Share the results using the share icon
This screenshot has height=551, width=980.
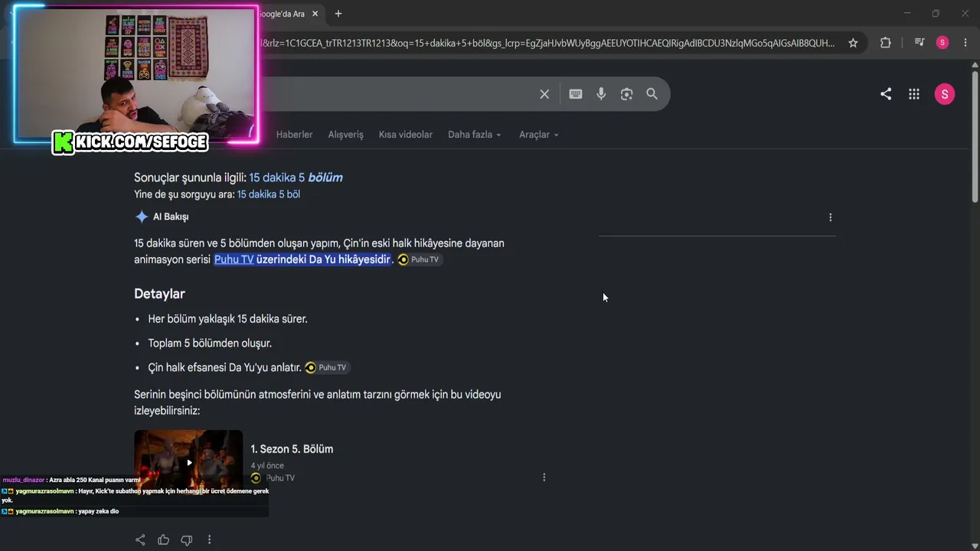pyautogui.click(x=886, y=94)
